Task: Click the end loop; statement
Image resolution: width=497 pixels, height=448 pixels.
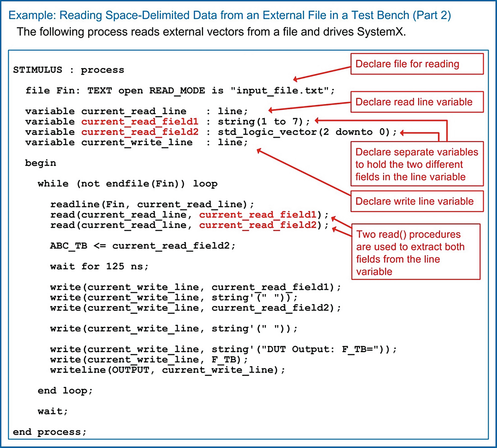Action: pyautogui.click(x=65, y=390)
